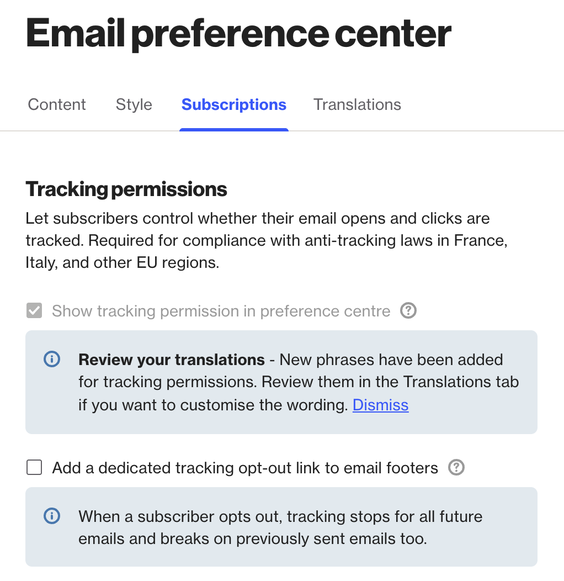Click the anti-tracking laws description paragraph
564x581 pixels.
click(266, 240)
